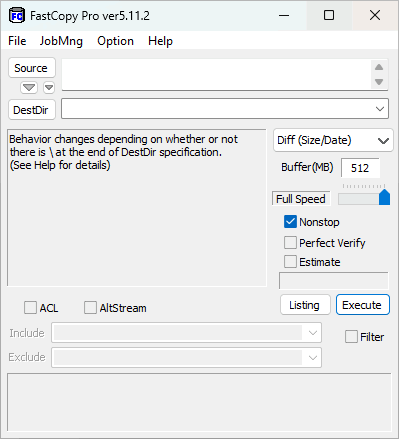Enable the Filter checkbox

point(351,337)
